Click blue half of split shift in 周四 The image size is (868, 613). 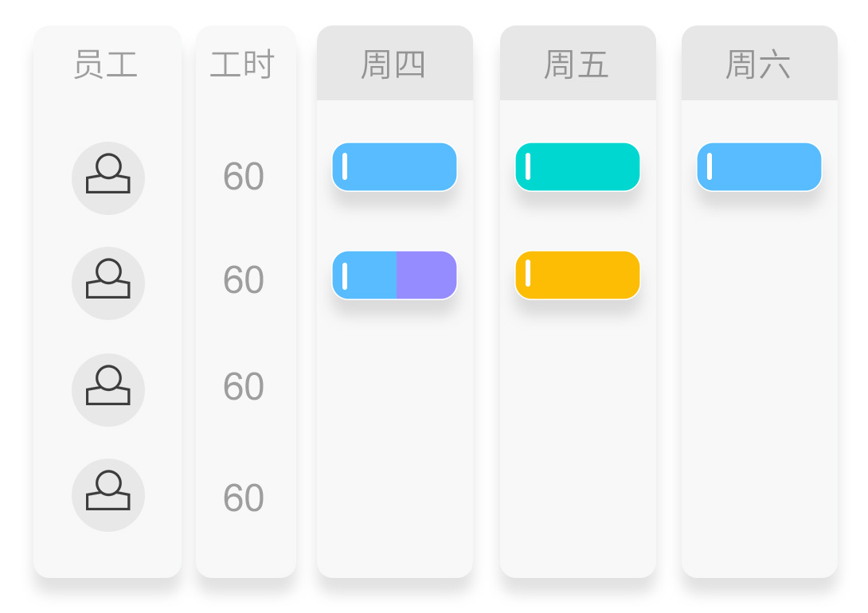click(364, 275)
